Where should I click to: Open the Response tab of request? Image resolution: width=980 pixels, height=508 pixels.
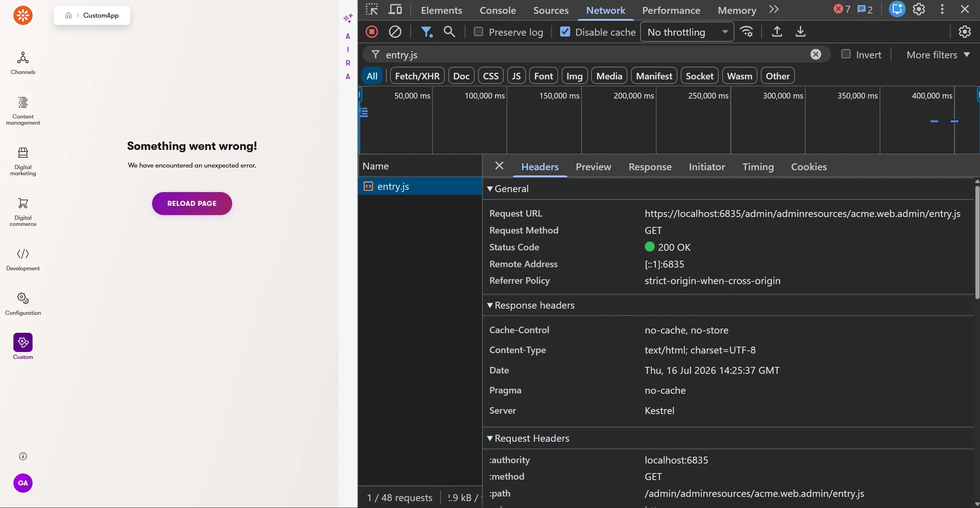point(650,167)
